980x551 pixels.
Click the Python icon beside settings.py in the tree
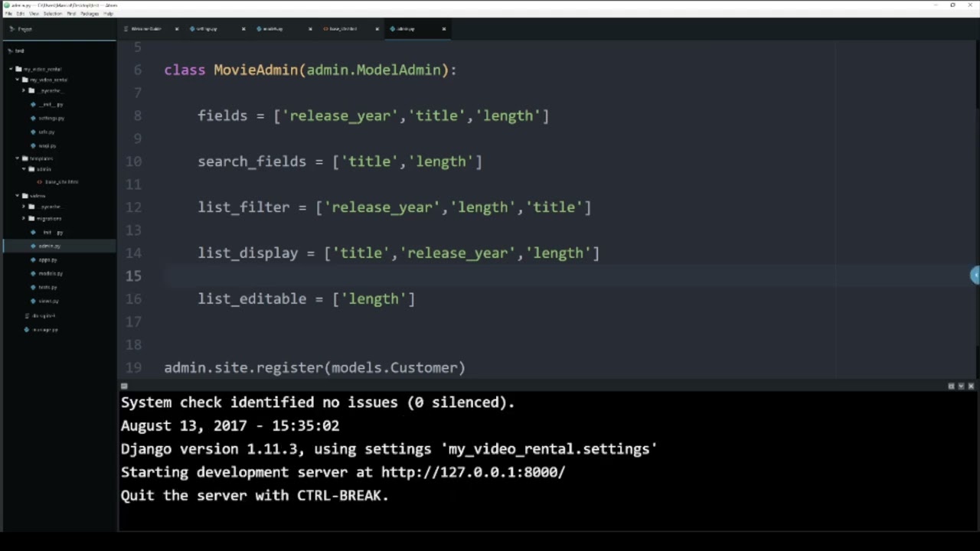pyautogui.click(x=33, y=118)
